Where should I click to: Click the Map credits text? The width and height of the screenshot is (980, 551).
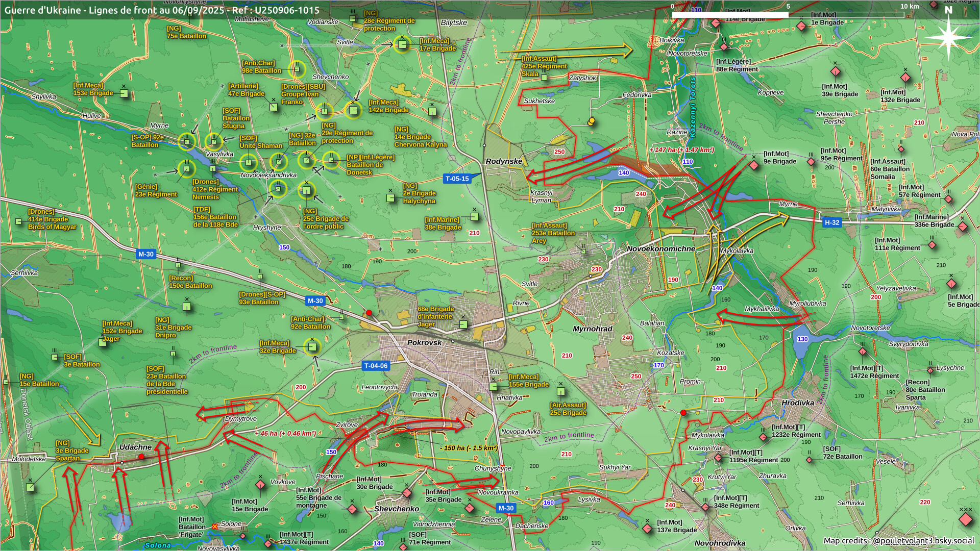click(898, 541)
